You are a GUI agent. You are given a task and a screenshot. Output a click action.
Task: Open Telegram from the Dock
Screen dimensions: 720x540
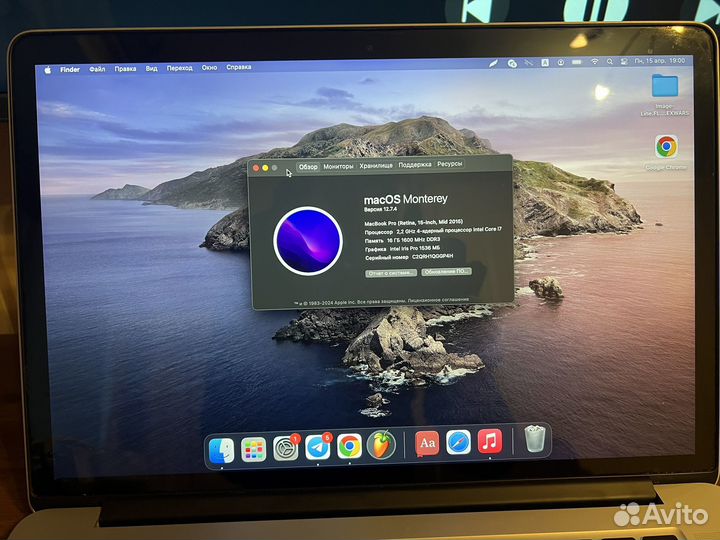pos(318,447)
